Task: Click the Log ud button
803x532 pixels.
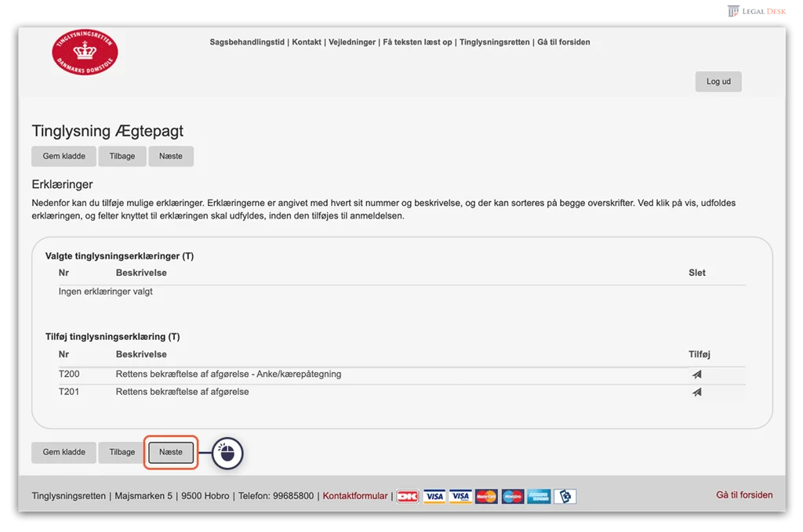Action: [x=718, y=81]
